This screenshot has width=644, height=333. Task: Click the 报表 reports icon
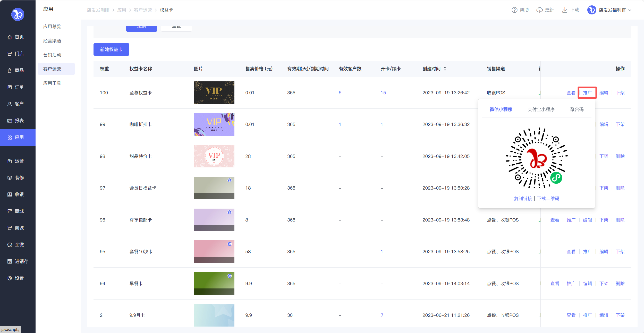pos(10,121)
